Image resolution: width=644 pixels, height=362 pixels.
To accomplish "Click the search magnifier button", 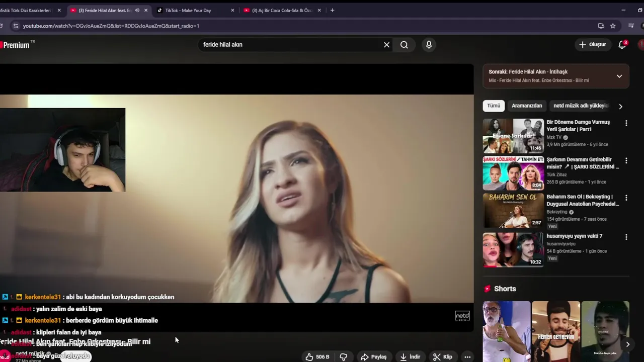I will 404,45.
